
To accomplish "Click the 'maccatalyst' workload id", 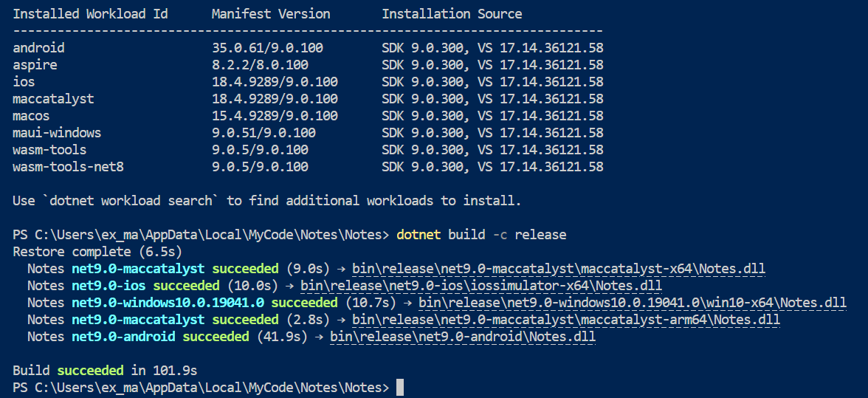I will tap(53, 99).
